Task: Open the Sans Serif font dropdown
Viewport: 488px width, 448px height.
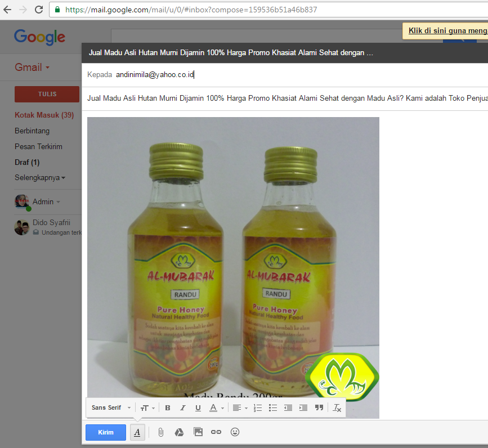Action: tap(111, 407)
